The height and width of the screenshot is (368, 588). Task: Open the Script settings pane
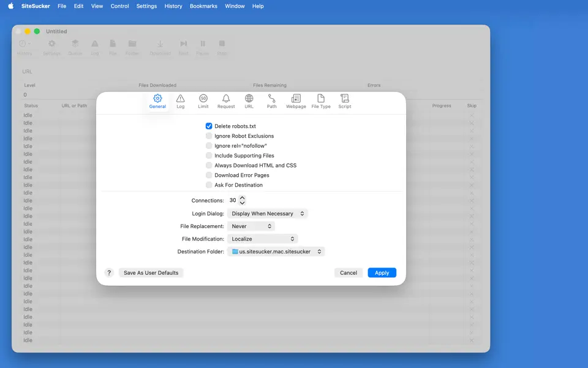pos(344,101)
